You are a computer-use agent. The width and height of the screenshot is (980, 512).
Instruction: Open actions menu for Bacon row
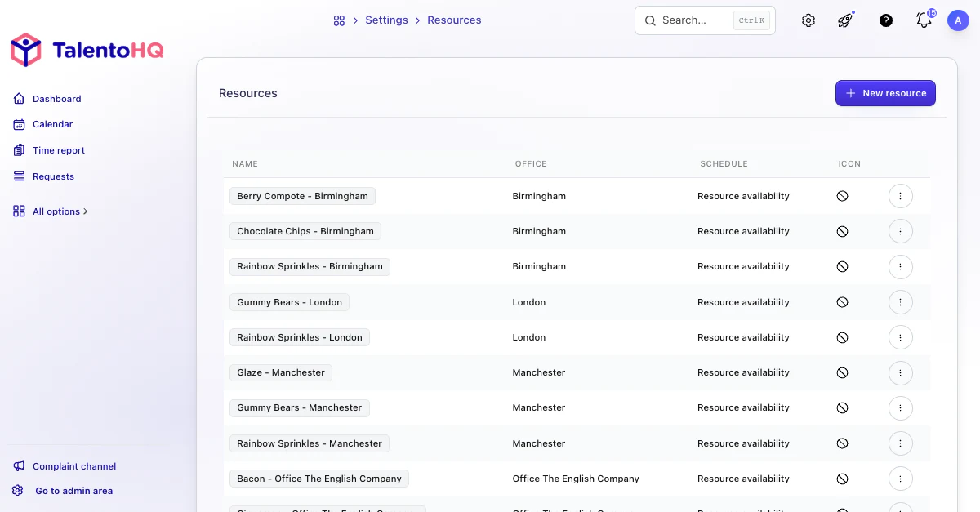tap(901, 479)
